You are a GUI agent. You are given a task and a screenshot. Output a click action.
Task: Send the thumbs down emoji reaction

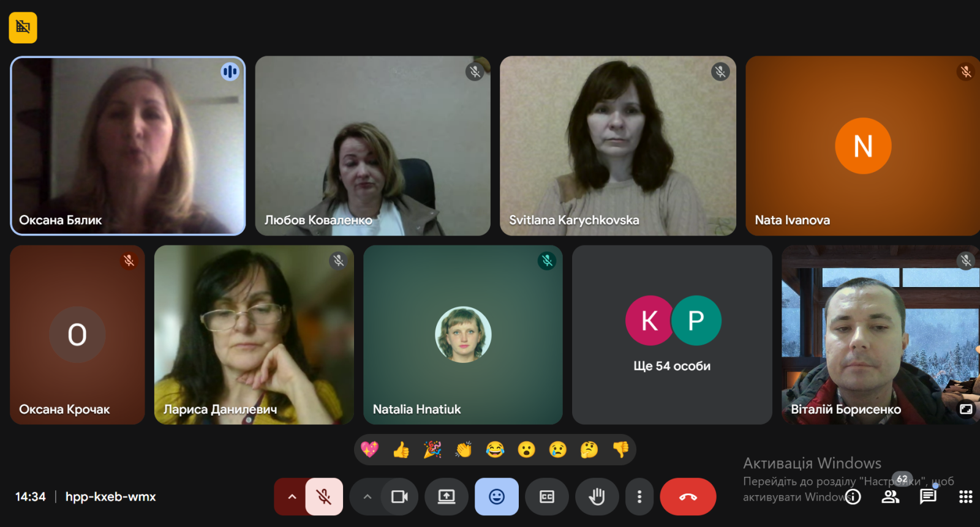(x=620, y=450)
